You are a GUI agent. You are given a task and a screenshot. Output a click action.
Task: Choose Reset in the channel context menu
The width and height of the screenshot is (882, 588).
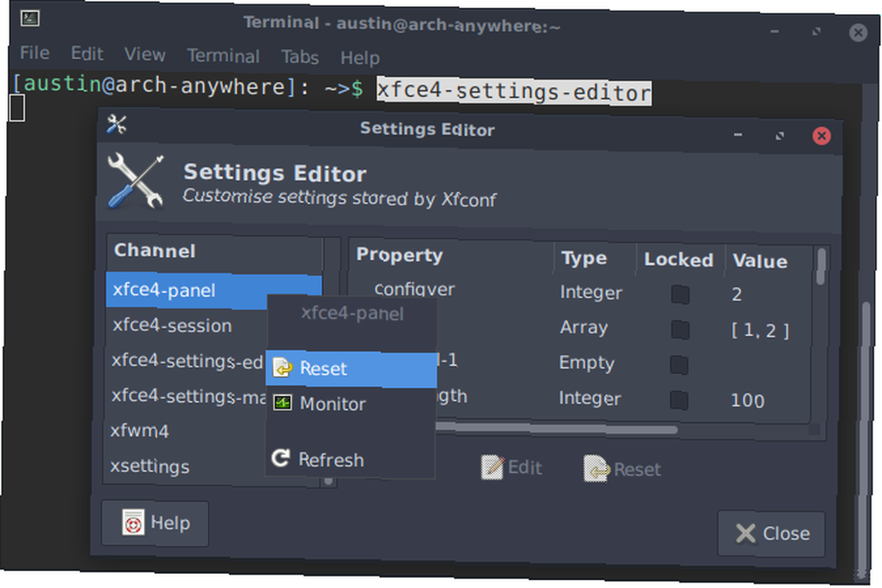(x=352, y=368)
